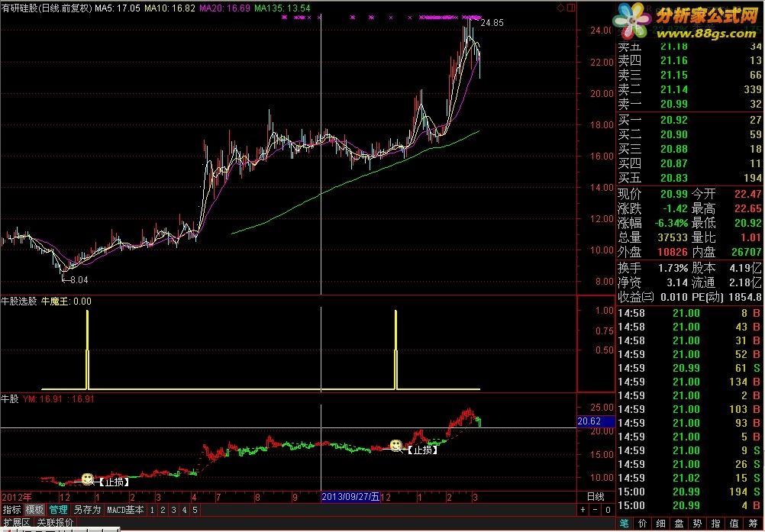Viewport: 765px width, 532px height.
Task: Click the first yellow 牛魔王 signal spike
Action: coord(87,350)
